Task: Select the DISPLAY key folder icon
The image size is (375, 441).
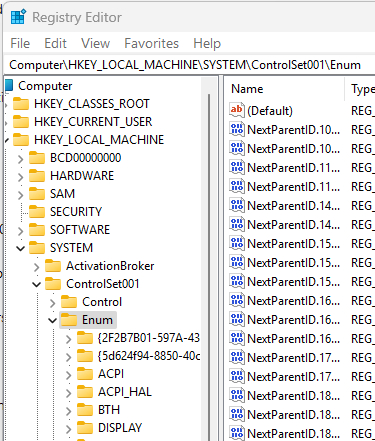Action: 85,428
